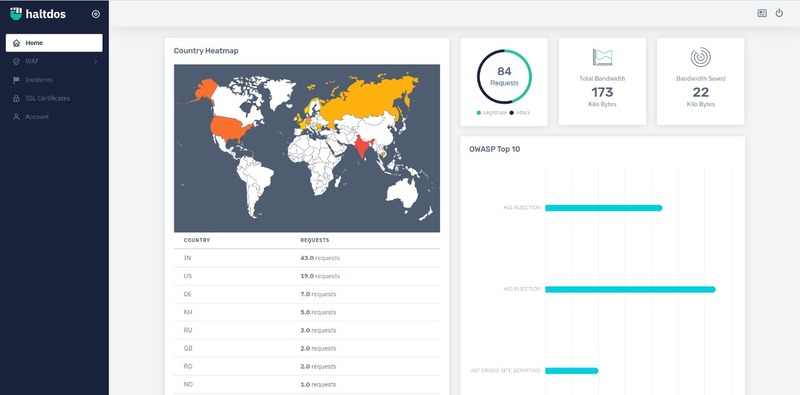Open the Home menu item
The width and height of the screenshot is (800, 395).
coord(54,43)
